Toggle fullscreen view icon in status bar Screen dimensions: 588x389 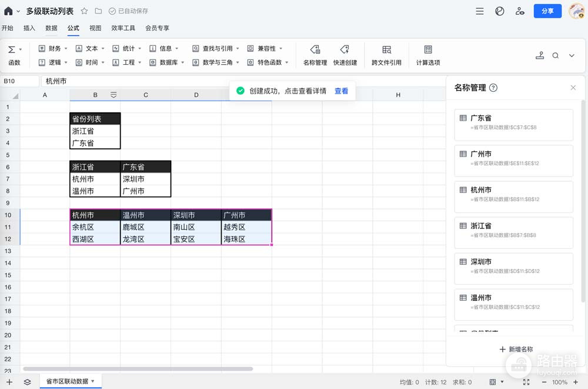526,383
